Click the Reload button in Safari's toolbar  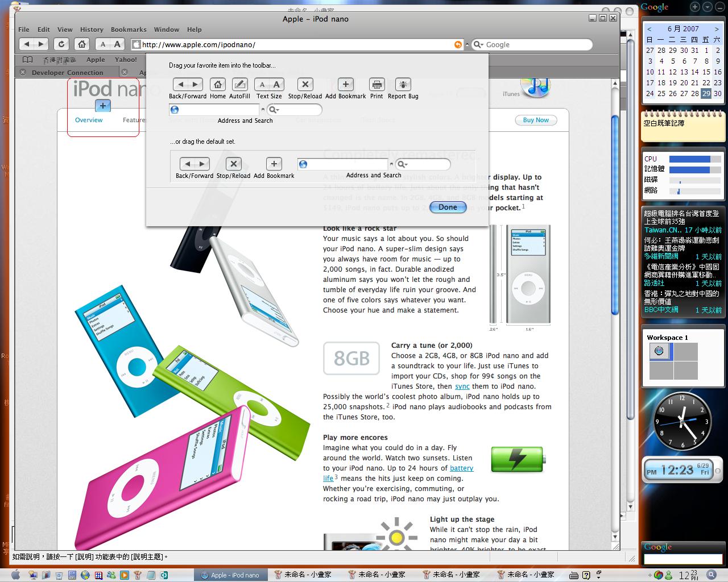pyautogui.click(x=61, y=44)
